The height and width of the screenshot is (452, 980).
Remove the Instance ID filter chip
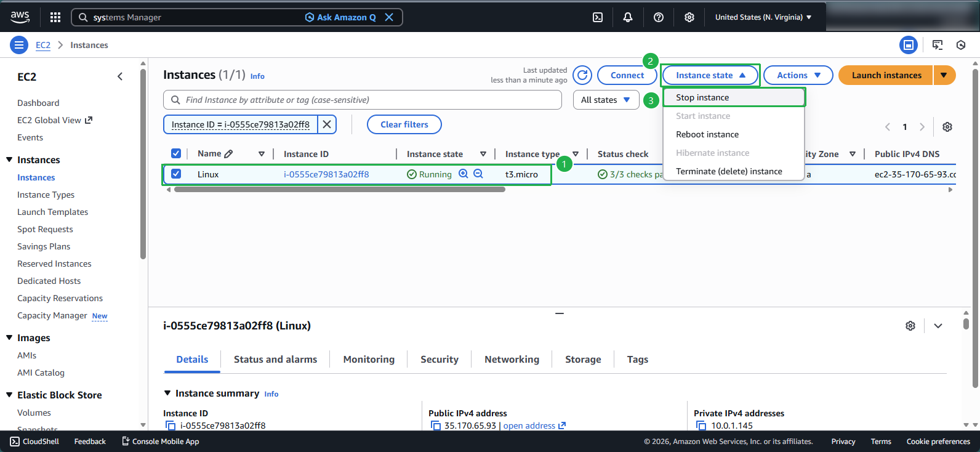point(327,124)
